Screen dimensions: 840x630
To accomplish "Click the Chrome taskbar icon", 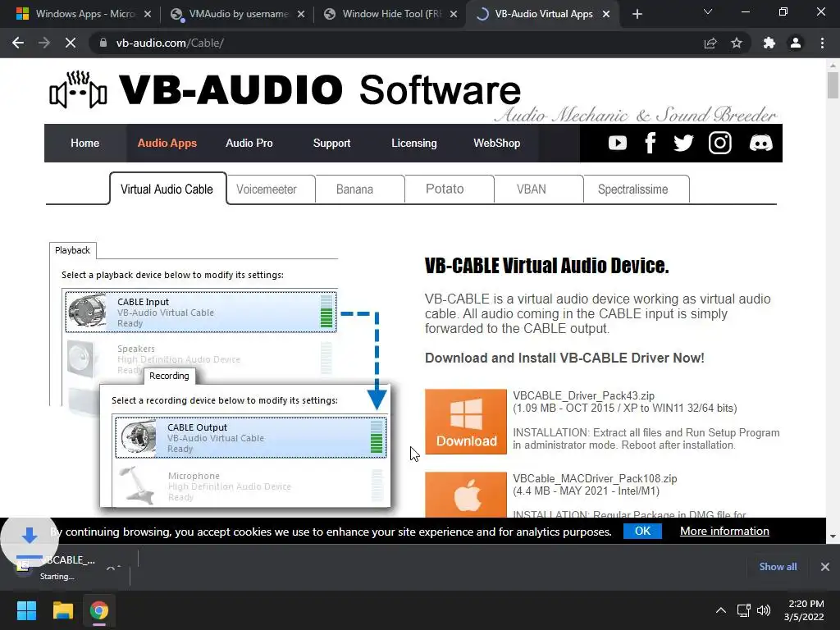I will [99, 610].
